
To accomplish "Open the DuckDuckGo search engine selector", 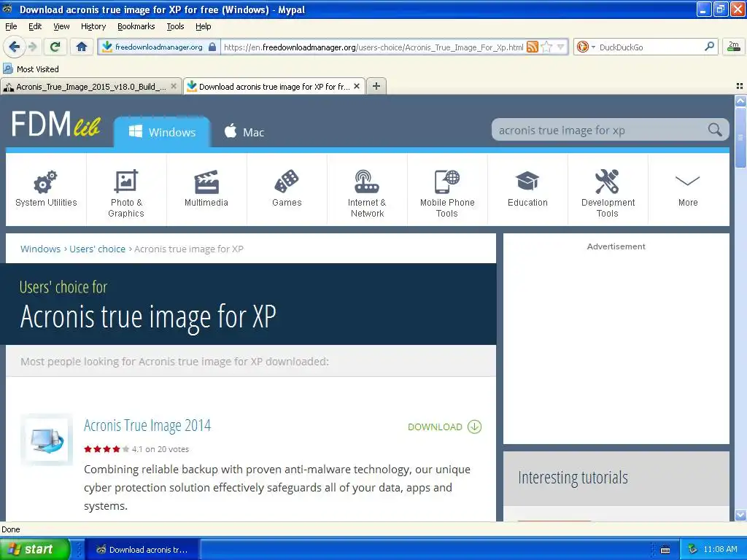I will pos(586,47).
